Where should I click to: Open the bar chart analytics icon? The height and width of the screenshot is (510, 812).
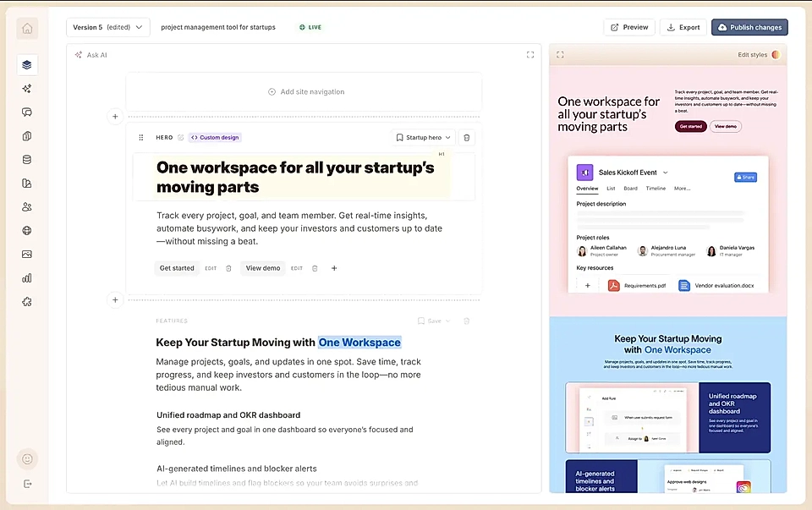(x=27, y=278)
